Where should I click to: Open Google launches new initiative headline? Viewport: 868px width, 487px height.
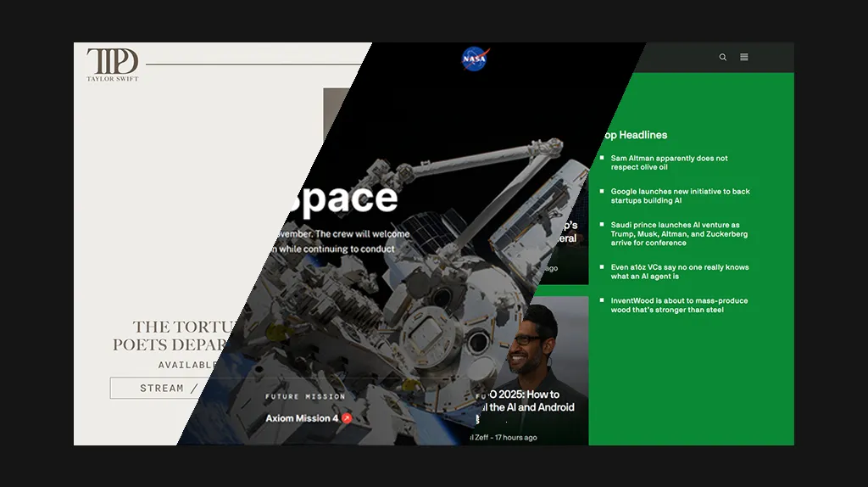click(680, 196)
